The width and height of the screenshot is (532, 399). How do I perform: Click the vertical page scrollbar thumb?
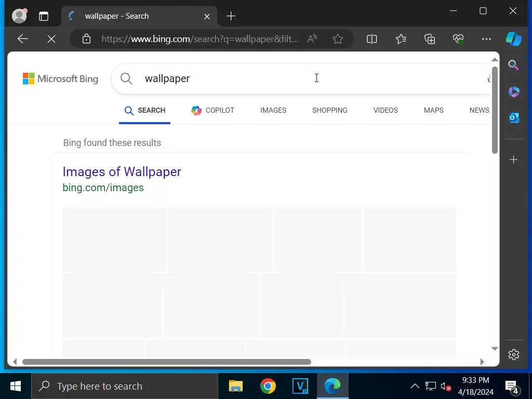point(495,110)
